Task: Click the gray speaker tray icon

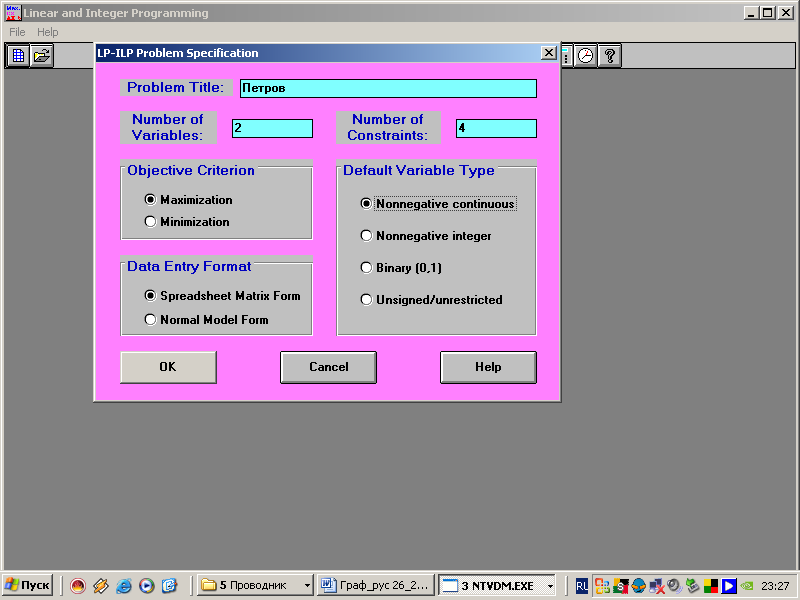Action: [x=674, y=586]
